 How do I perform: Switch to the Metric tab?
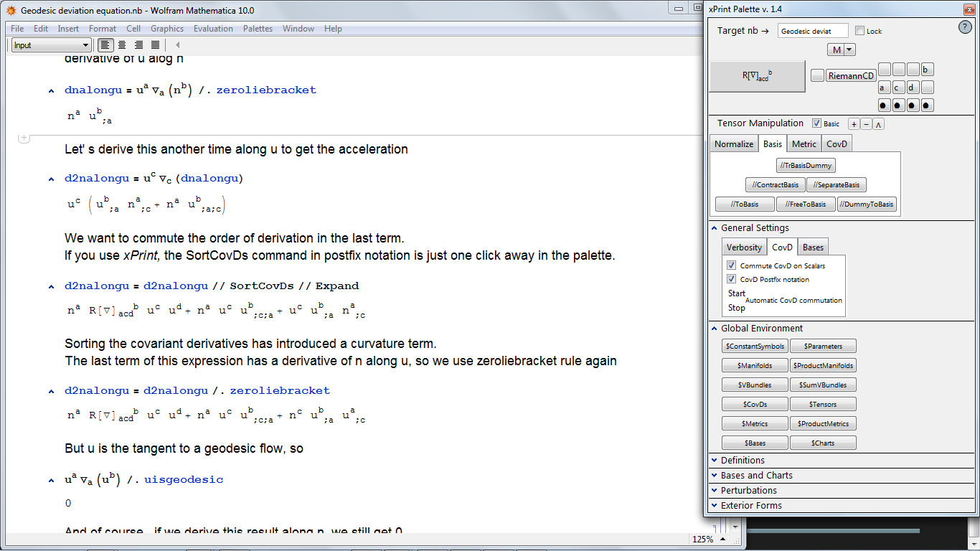coord(804,144)
